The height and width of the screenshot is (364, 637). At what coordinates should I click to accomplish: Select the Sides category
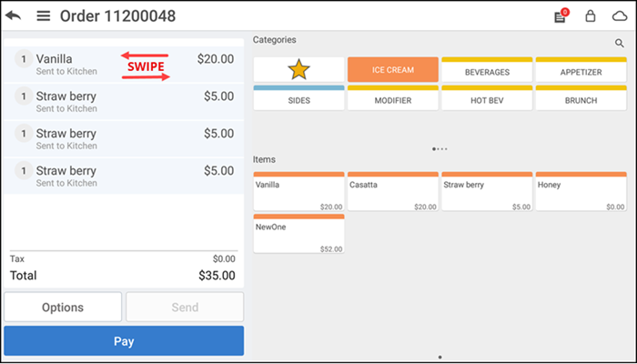pos(298,98)
